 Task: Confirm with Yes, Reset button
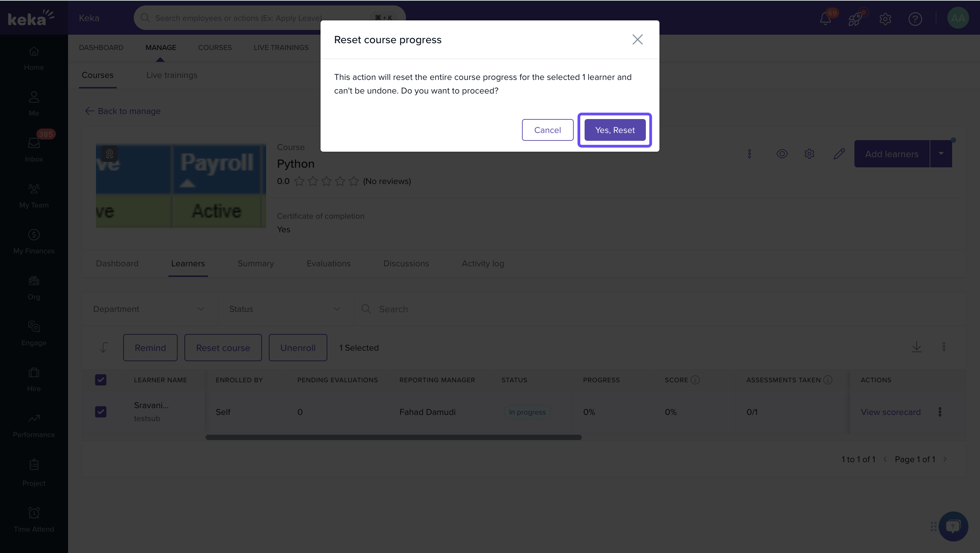pos(615,130)
